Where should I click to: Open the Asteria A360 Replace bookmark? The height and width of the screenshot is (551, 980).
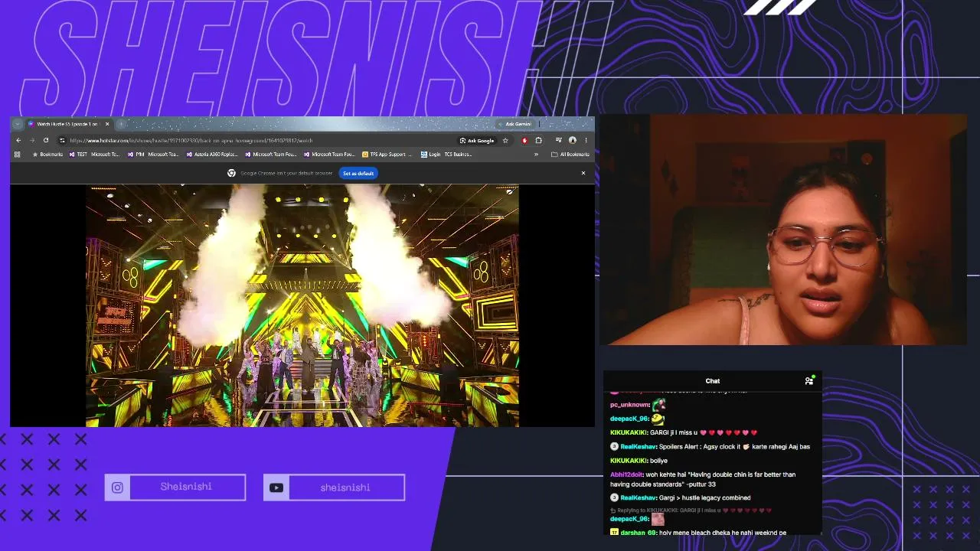(212, 155)
